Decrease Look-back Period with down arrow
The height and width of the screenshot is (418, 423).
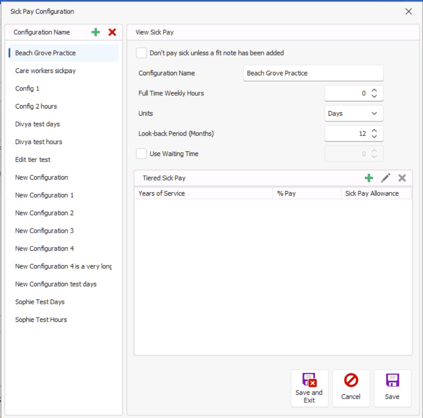click(374, 137)
